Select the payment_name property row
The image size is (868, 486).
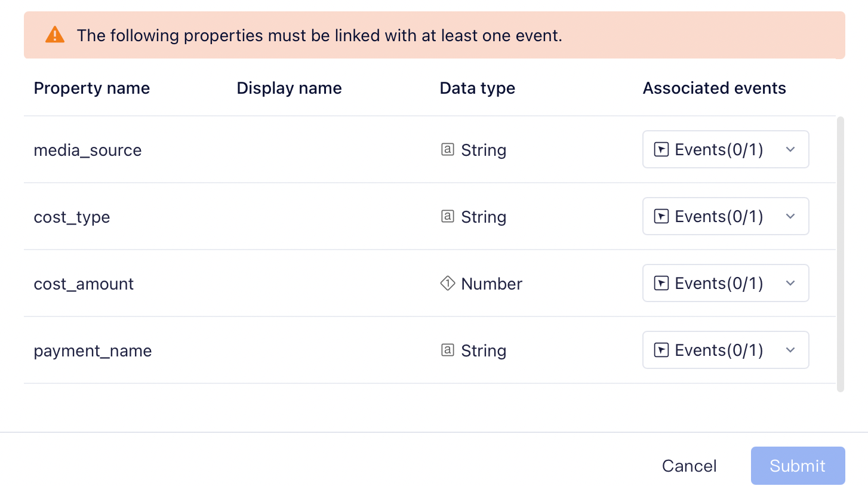pos(93,350)
